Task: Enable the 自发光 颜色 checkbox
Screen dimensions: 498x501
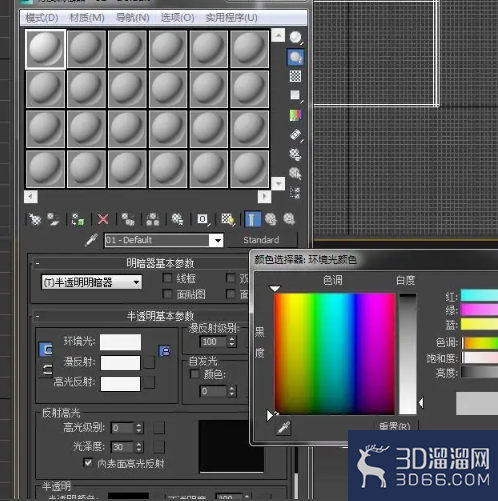Action: (194, 374)
